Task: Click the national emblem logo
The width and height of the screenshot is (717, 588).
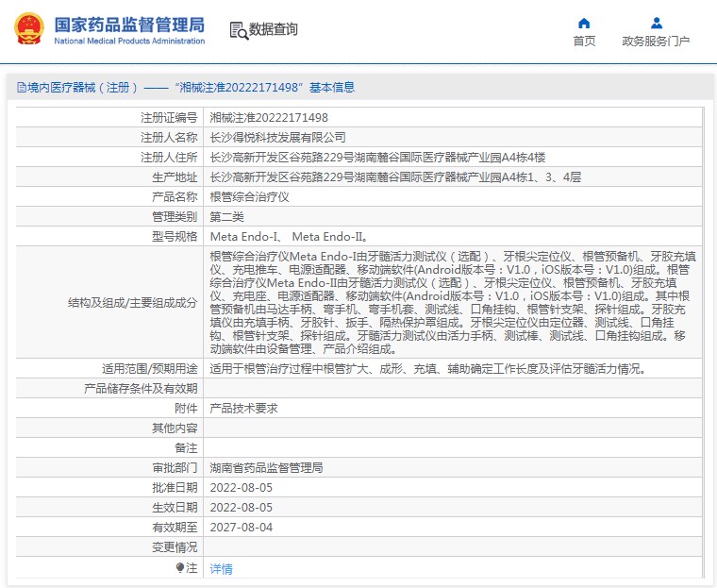Action: pos(28,28)
